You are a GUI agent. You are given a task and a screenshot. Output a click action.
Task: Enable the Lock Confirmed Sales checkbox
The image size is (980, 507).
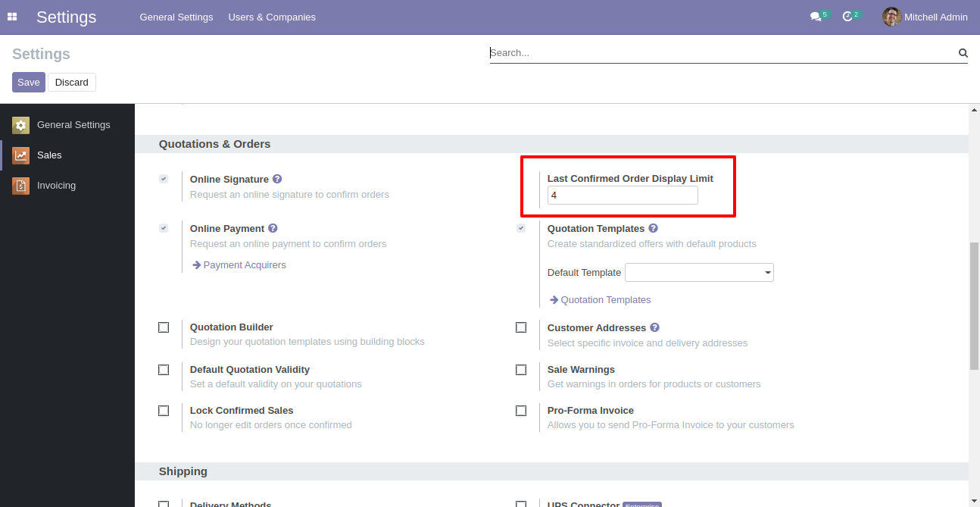[x=164, y=411]
